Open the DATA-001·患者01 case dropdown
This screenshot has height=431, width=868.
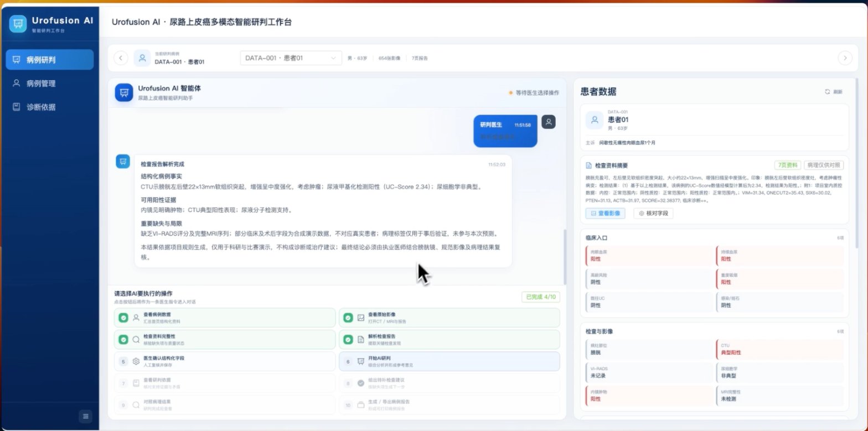tap(291, 58)
